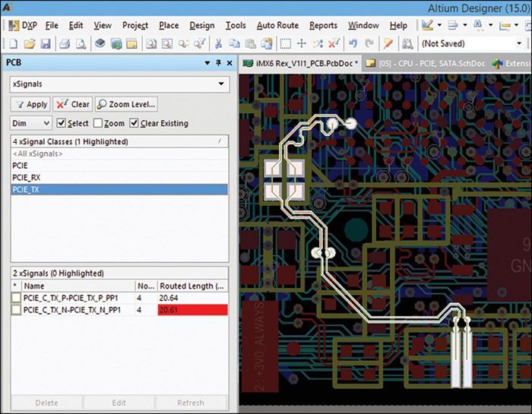Uncheck the Select checkbox

tap(62, 123)
